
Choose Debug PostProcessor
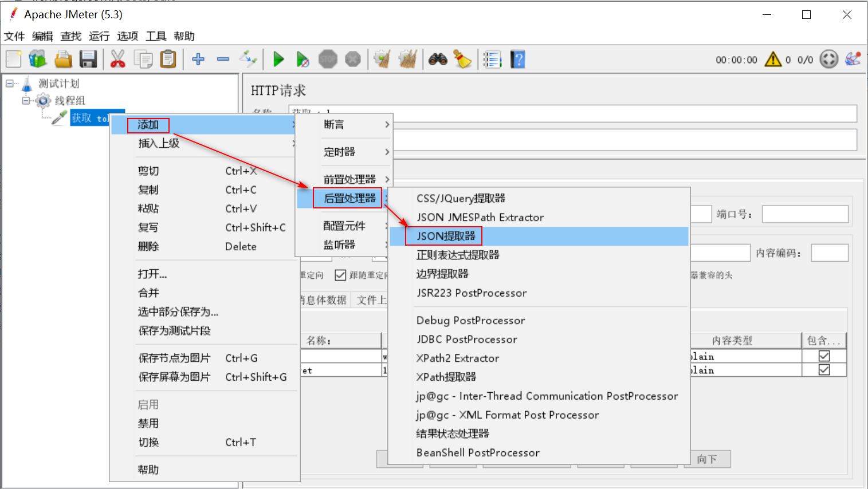click(539, 320)
